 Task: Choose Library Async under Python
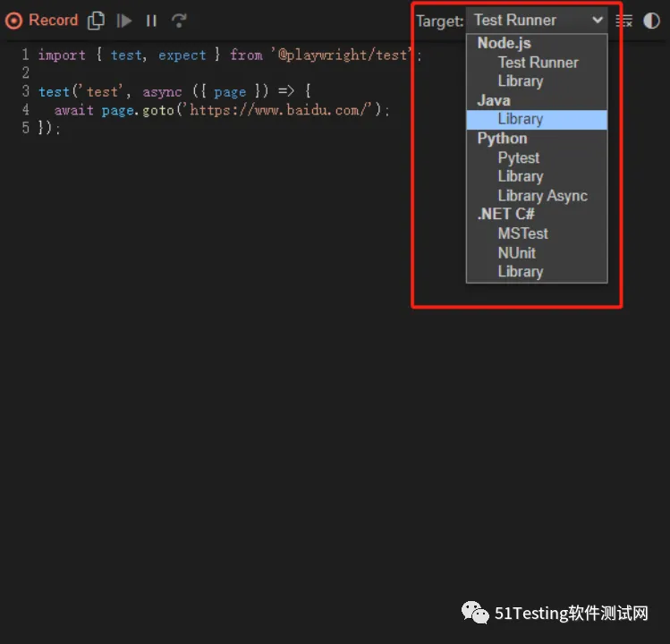coord(542,196)
